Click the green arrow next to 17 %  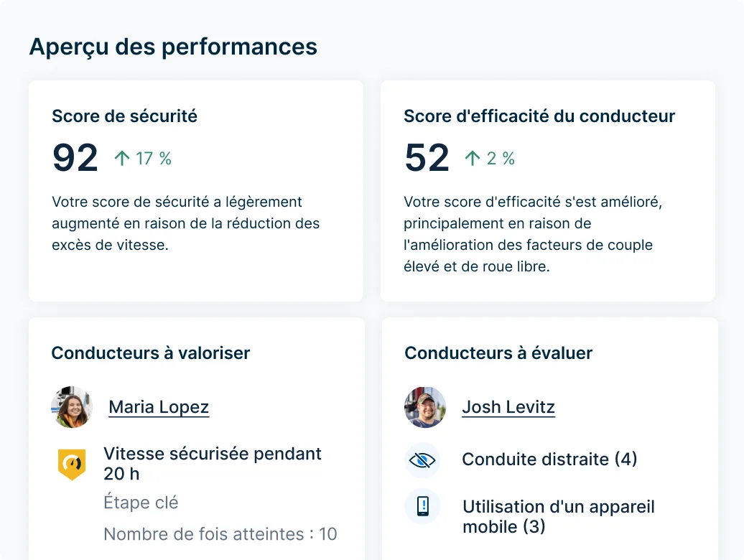[124, 157]
